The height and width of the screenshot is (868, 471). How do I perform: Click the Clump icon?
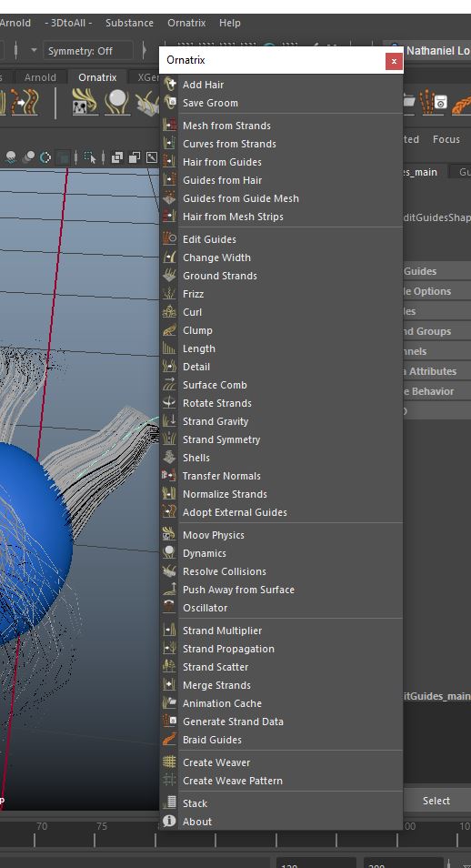point(169,330)
